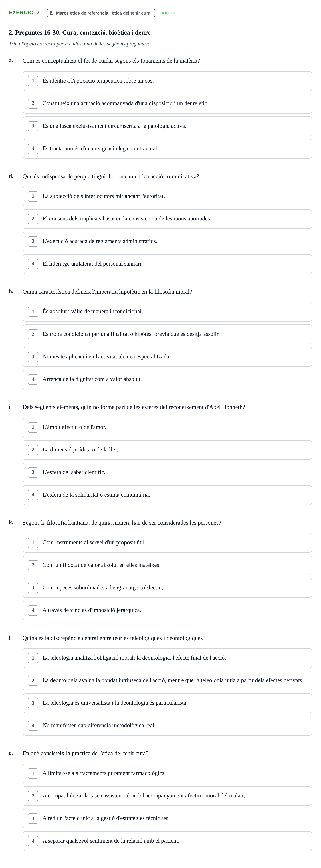Viewport: 321px width, 868px height.
Task: Pick 'La deontologia avalua la bondat intrínseca' option
Action: pos(167,680)
